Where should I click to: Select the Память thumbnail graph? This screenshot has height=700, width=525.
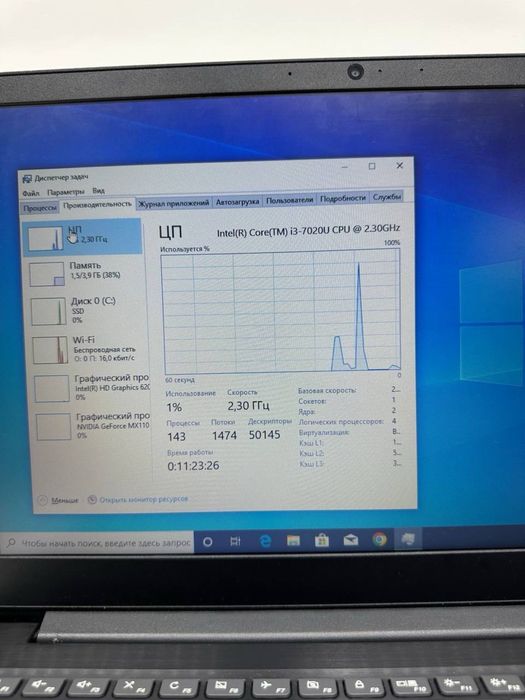click(x=47, y=274)
